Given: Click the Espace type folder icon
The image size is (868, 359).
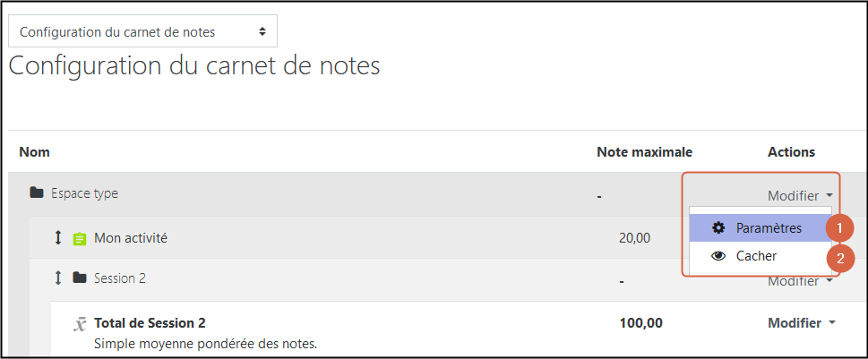Looking at the screenshot, I should (37, 193).
